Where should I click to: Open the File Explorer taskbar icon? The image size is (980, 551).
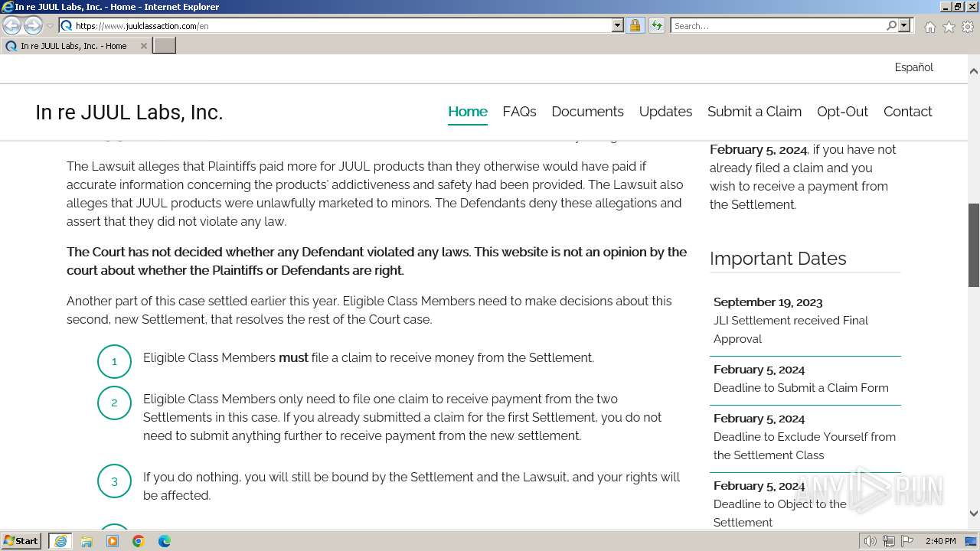87,541
